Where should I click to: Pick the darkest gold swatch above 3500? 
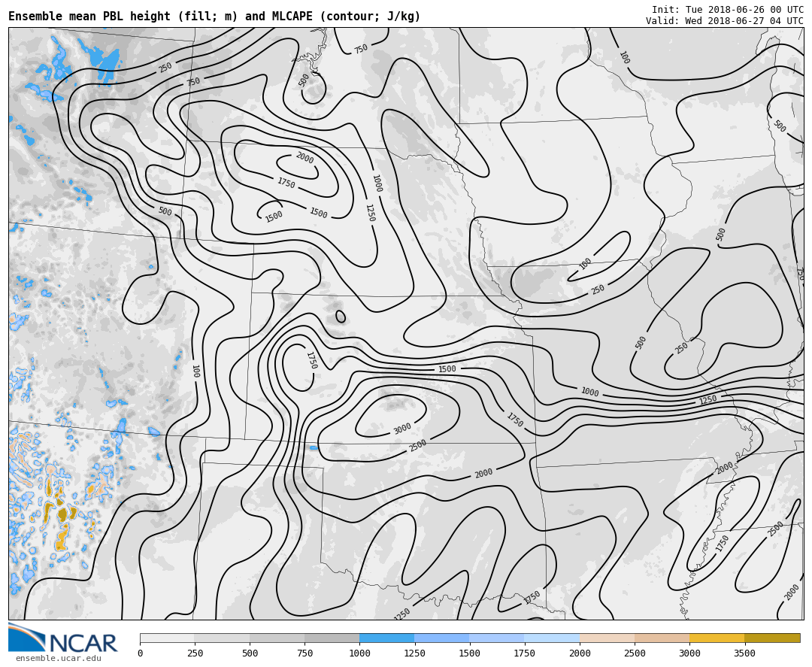[x=772, y=638]
